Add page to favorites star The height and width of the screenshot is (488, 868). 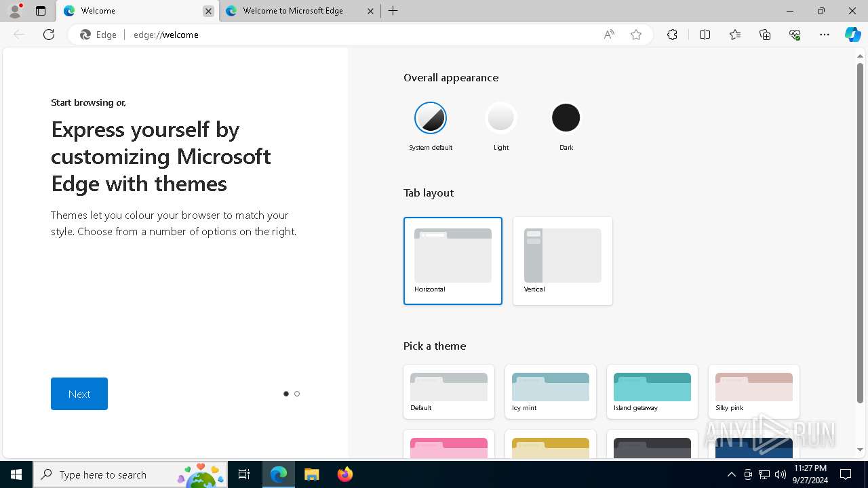coord(636,35)
